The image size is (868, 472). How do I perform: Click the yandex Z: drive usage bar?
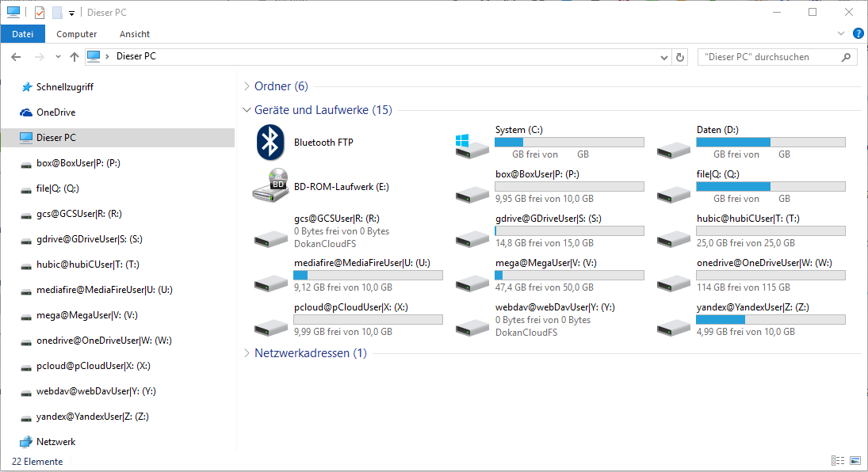pos(771,319)
